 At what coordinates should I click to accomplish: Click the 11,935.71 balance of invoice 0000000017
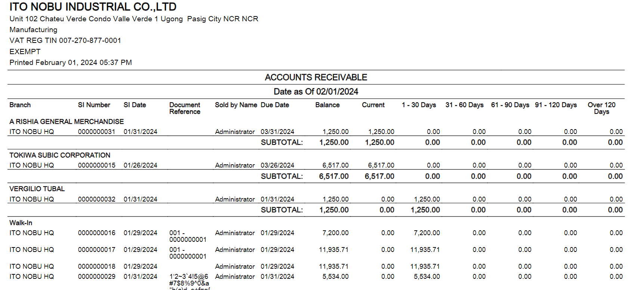click(x=334, y=250)
